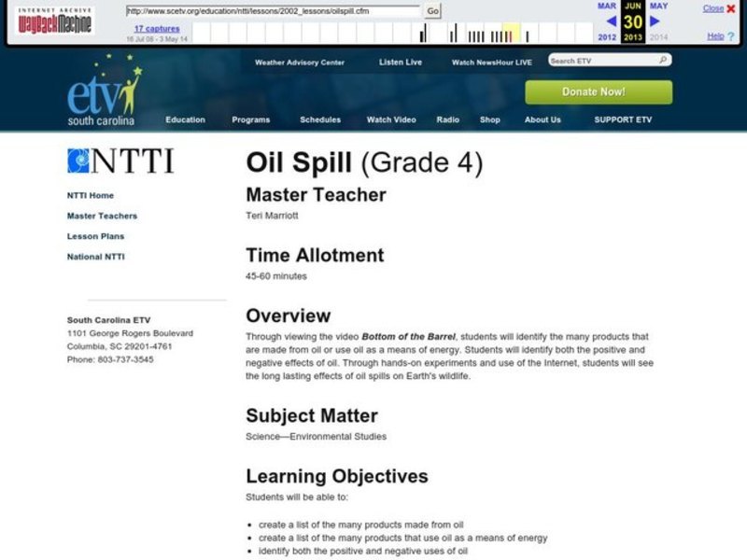Select Schedules in the navigation bar
This screenshot has height=560, width=747.
coord(320,119)
